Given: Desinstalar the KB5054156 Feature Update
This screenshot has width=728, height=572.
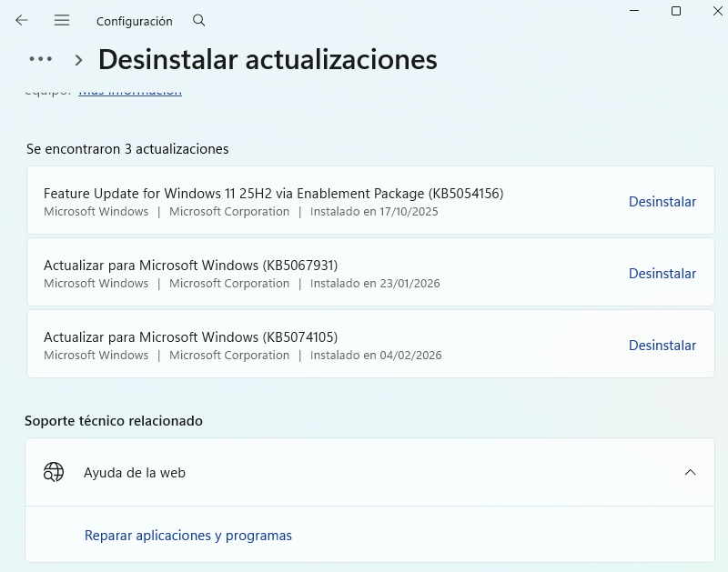Looking at the screenshot, I should (662, 201).
